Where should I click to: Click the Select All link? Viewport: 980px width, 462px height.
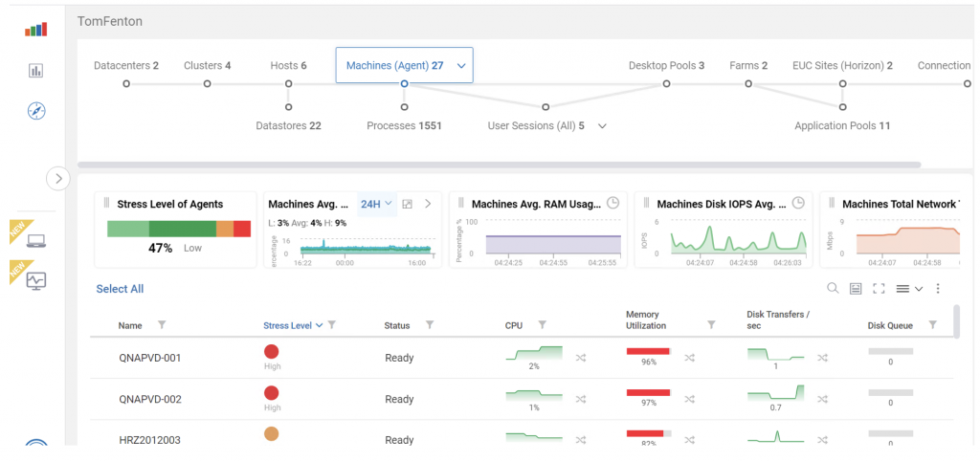coord(120,289)
